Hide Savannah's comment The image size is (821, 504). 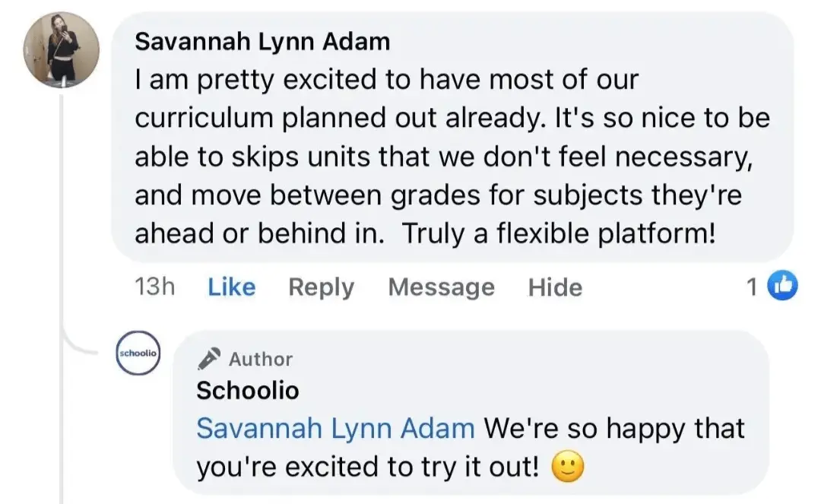[x=555, y=287]
